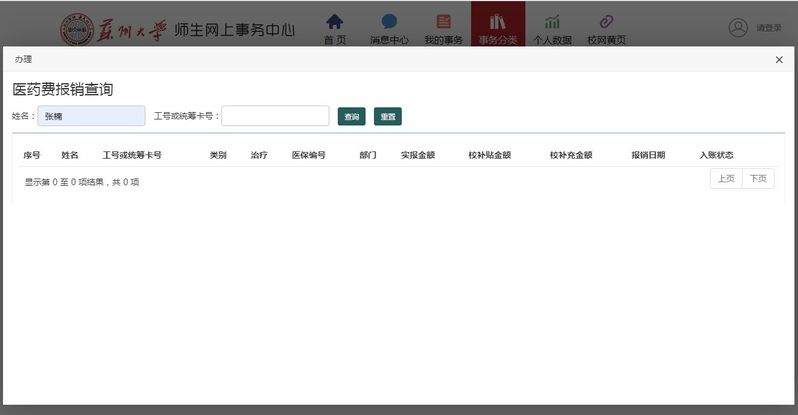The image size is (798, 415).
Task: Click the 序号 column header
Action: (x=32, y=155)
